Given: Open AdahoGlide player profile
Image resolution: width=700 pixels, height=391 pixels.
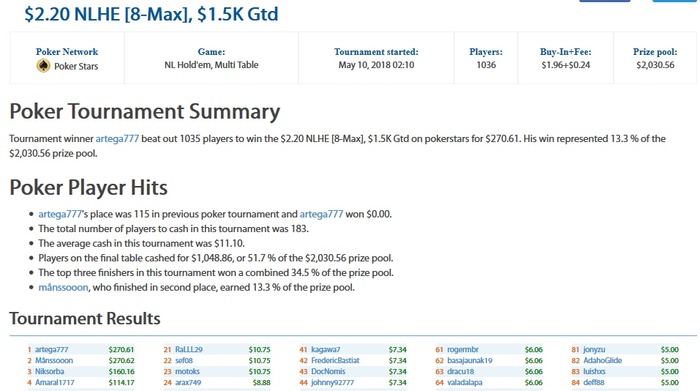Looking at the screenshot, I should click(602, 361).
